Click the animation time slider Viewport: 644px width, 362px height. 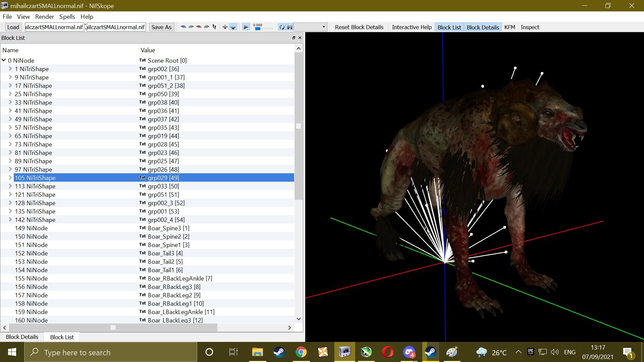tap(263, 29)
